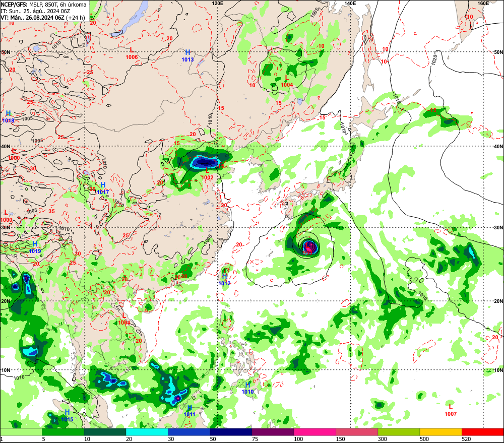Select the navy 50–75 legend swatch

tap(231, 432)
